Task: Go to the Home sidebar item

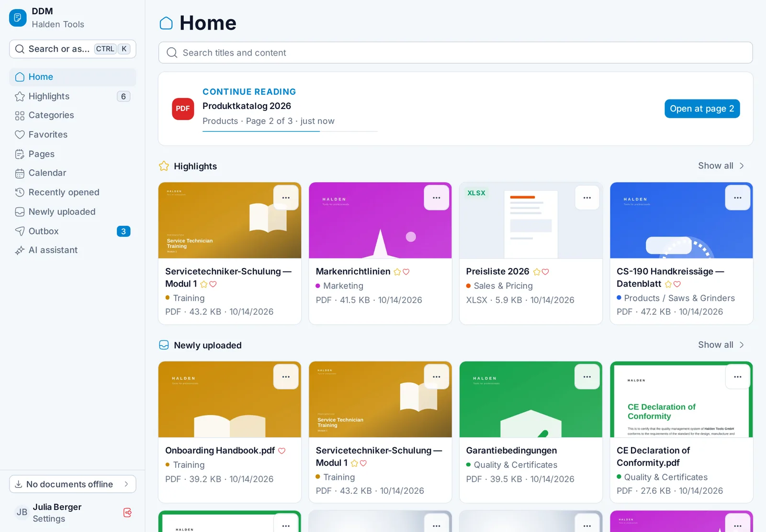Action: tap(73, 77)
